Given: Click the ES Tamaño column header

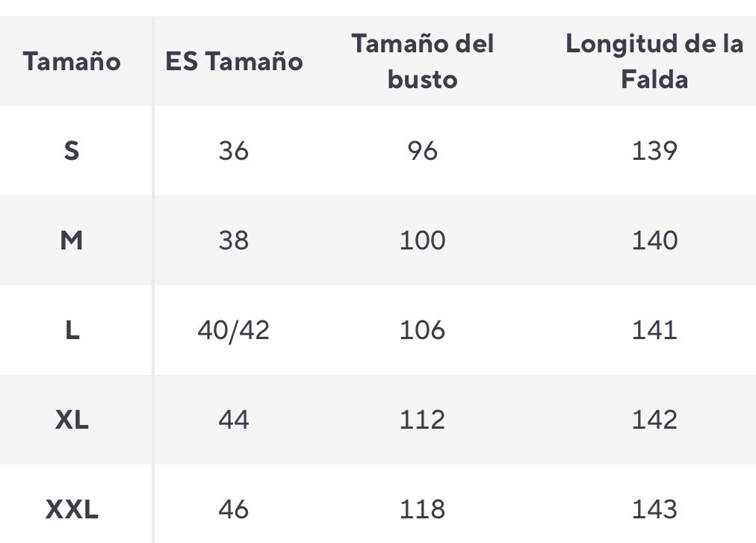Looking at the screenshot, I should click(x=234, y=61).
